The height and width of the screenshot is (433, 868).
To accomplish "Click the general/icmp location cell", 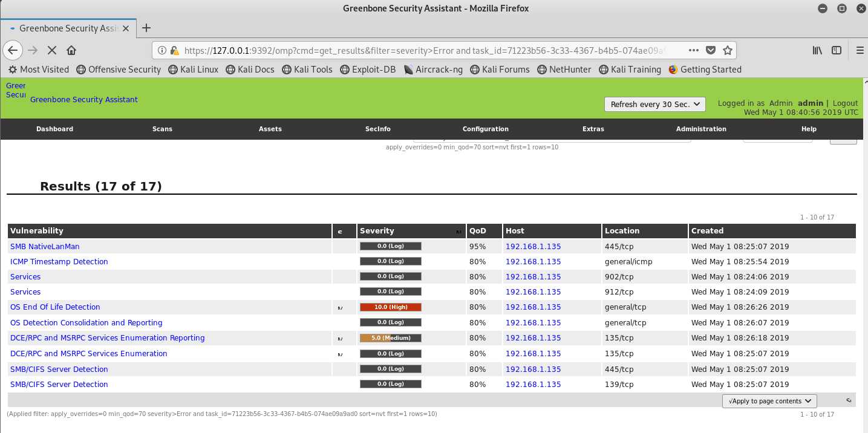I will point(628,261).
